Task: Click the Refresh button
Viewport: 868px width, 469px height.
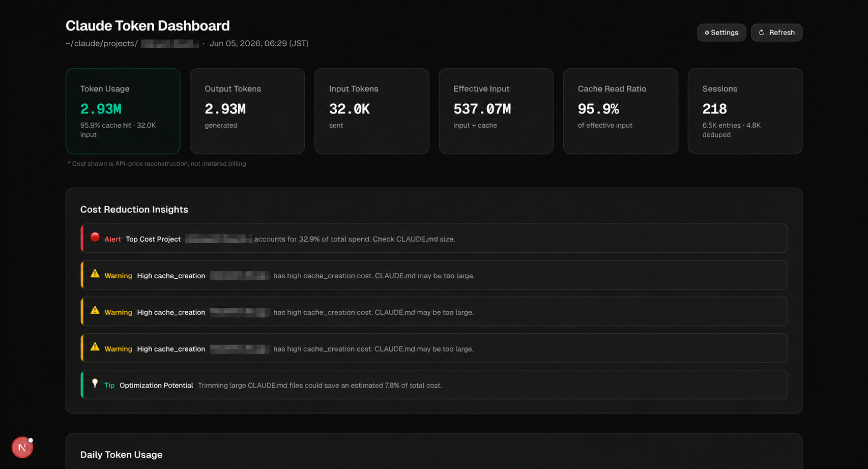Action: [776, 33]
